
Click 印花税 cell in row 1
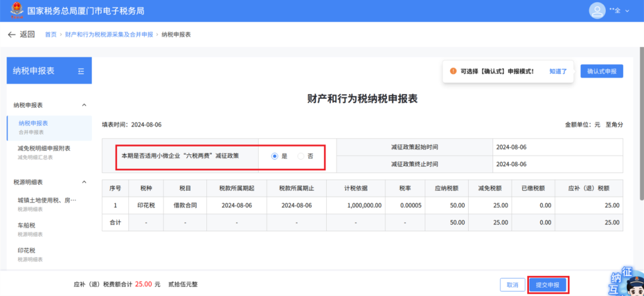click(x=146, y=205)
